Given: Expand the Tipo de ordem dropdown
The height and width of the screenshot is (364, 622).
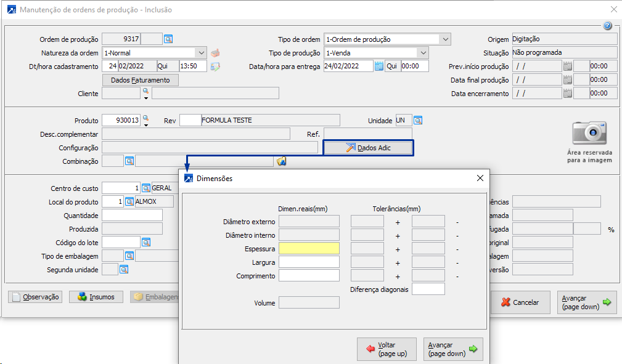Looking at the screenshot, I should (x=445, y=39).
